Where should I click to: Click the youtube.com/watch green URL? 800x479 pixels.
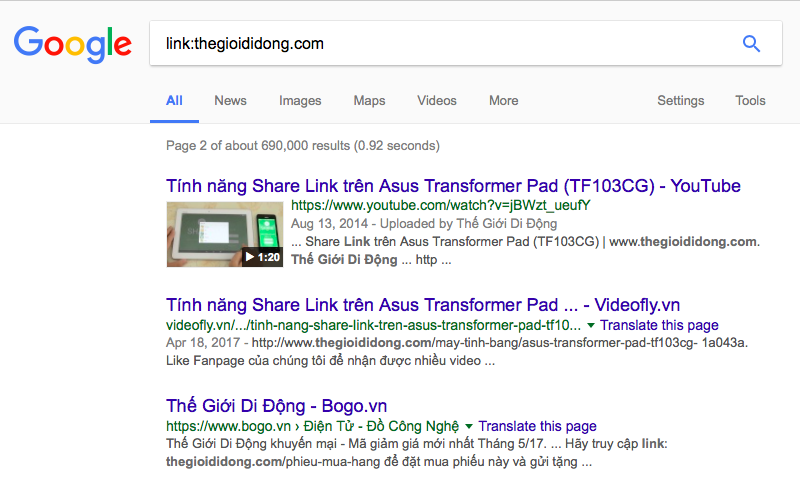[440, 205]
